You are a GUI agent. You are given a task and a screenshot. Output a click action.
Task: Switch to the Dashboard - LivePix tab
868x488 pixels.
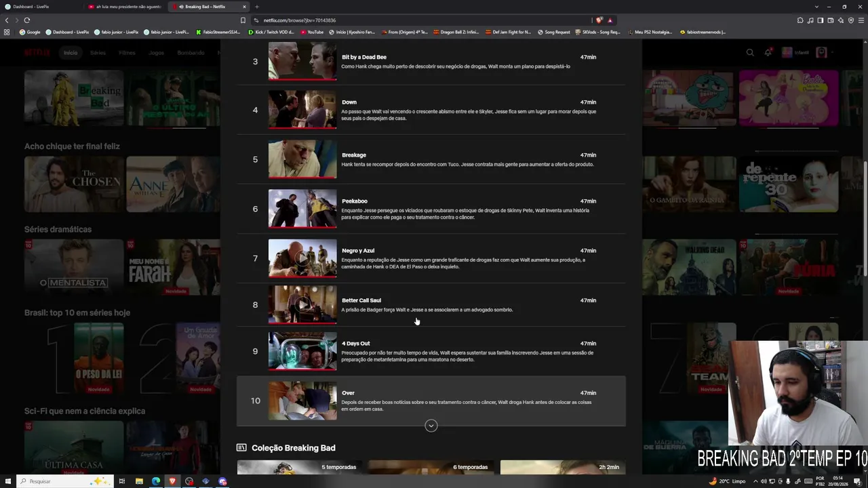(x=41, y=7)
